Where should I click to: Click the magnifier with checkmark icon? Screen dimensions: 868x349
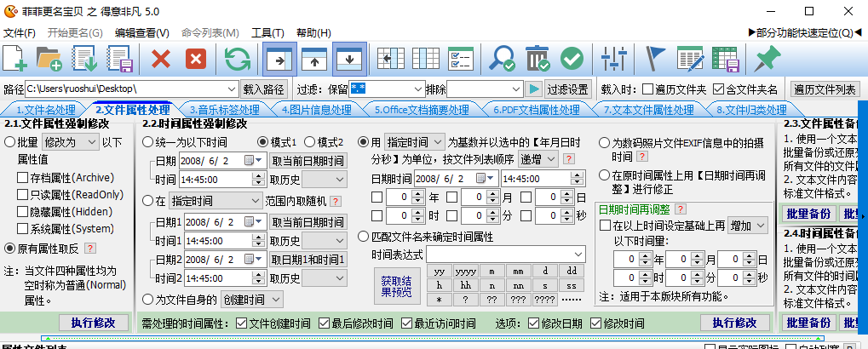tap(503, 59)
